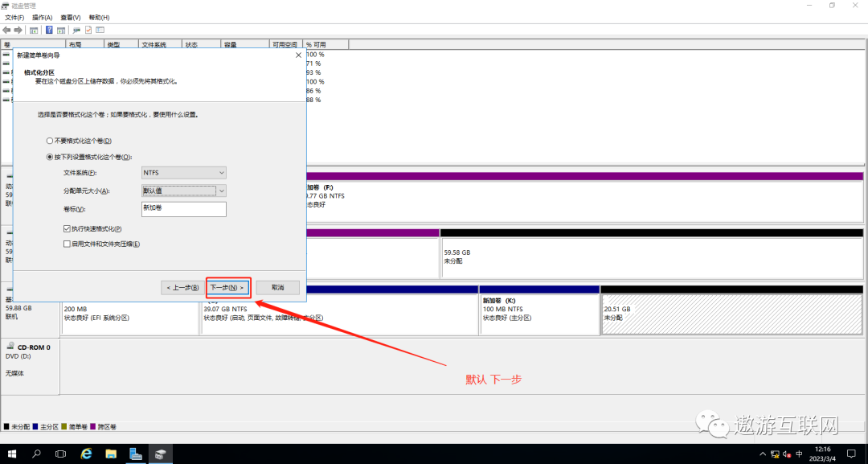
Task: Click the Forward arrow toolbar icon
Action: point(18,30)
